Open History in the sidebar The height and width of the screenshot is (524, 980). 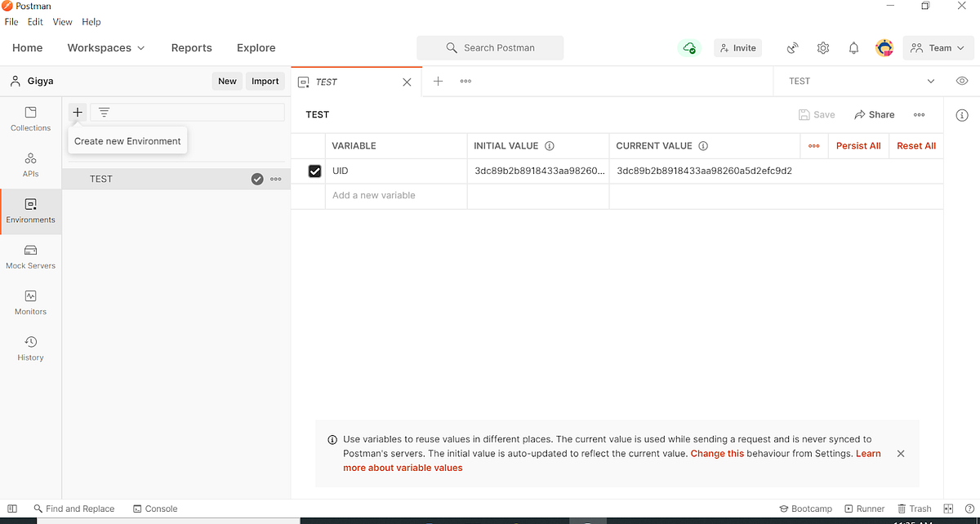[31, 349]
